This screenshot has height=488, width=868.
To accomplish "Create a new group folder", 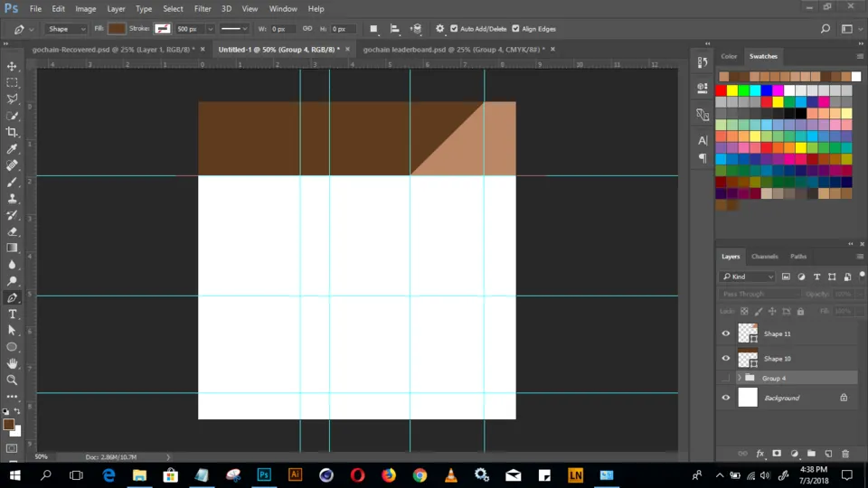I will coord(811,454).
